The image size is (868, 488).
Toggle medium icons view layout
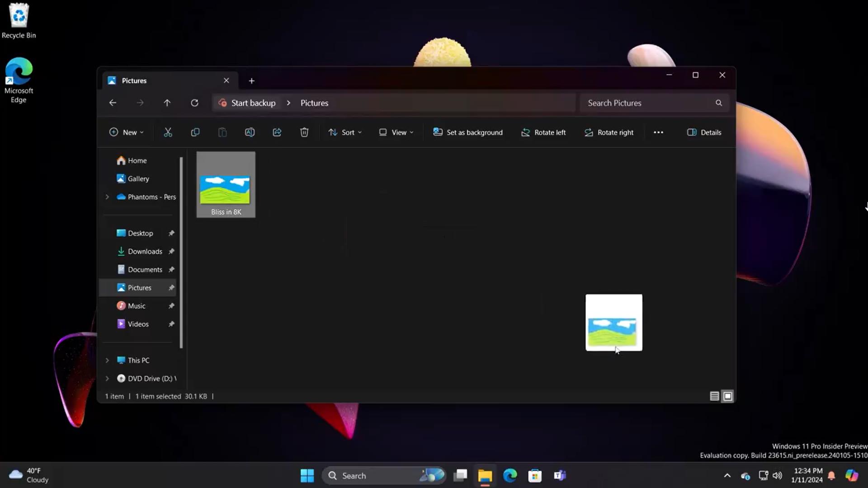tap(727, 396)
